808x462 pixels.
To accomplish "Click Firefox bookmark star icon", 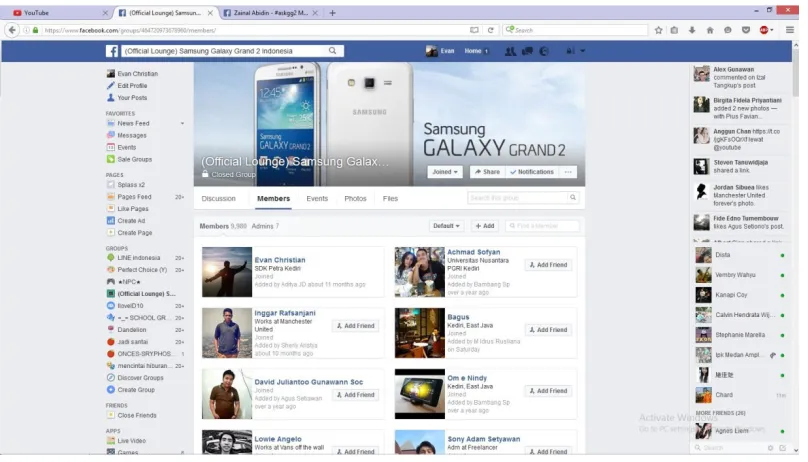I will pos(658,30).
